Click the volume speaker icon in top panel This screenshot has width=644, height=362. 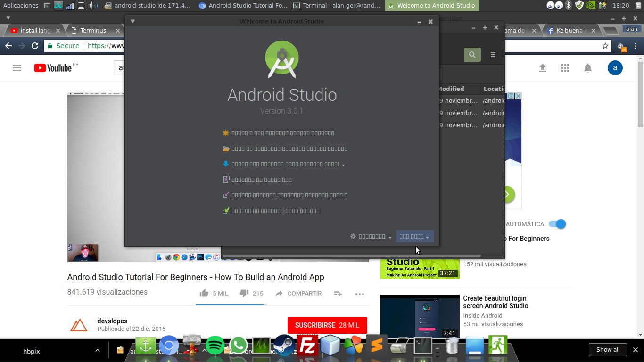click(93, 6)
